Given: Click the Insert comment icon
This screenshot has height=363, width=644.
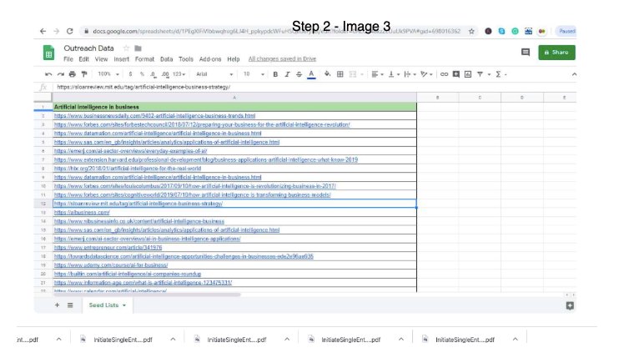Looking at the screenshot, I should coord(456,74).
